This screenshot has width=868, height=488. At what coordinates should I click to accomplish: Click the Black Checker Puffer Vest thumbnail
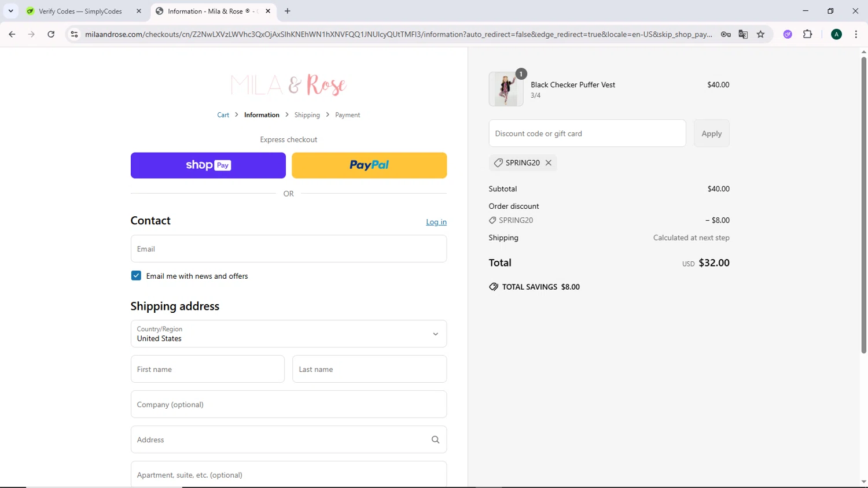click(x=506, y=89)
